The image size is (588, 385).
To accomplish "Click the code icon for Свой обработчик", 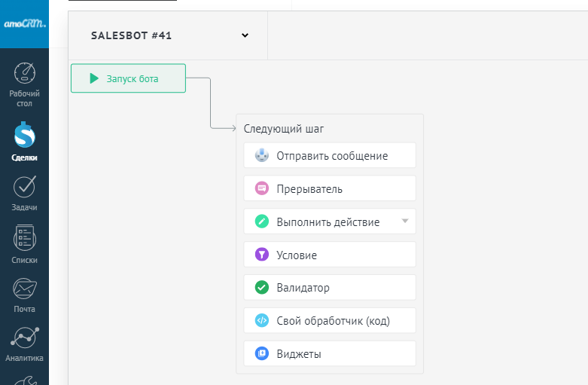I will pos(262,320).
